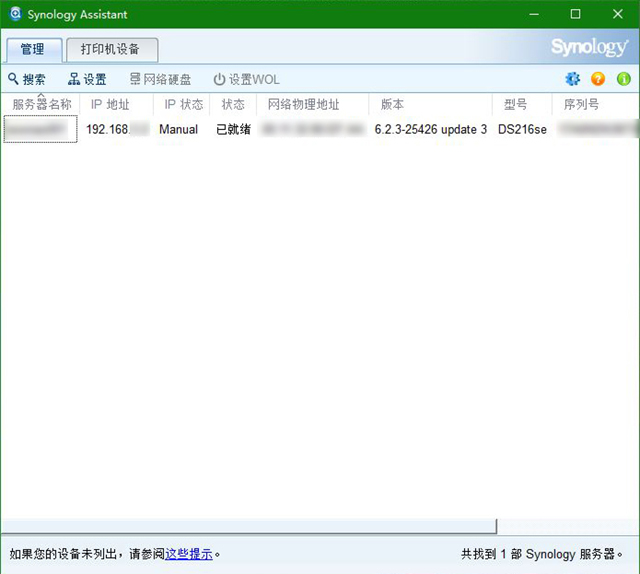Close the Synology Assistant window
The image size is (640, 574).
(x=618, y=14)
